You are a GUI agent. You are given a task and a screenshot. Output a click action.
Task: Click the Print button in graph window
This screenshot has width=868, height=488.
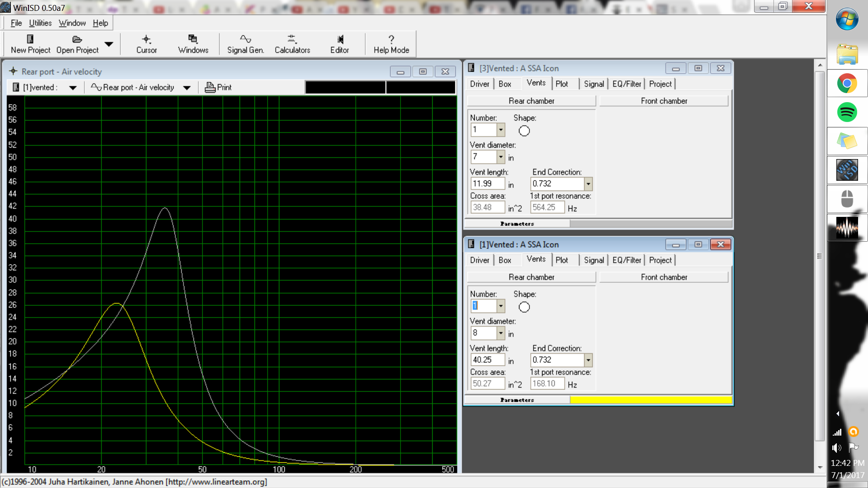pos(218,88)
